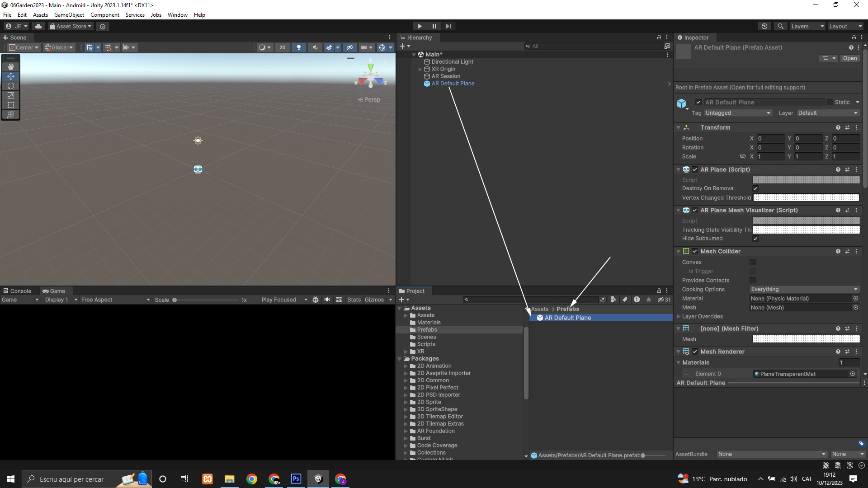Open the GameObject menu
This screenshot has height=488, width=868.
[x=69, y=15]
